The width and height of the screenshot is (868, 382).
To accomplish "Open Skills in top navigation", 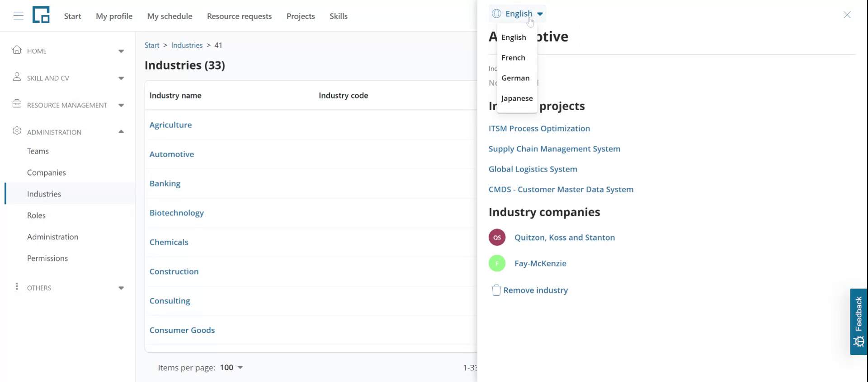I will [339, 16].
